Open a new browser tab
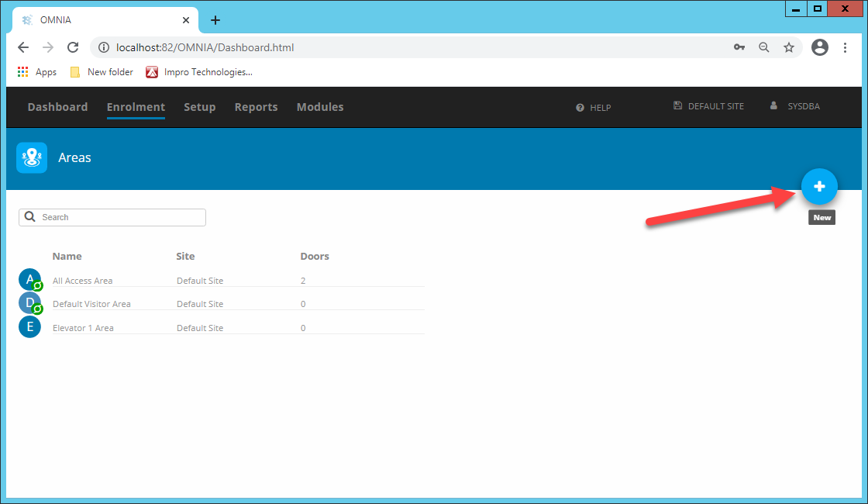The height and width of the screenshot is (504, 868). (215, 20)
